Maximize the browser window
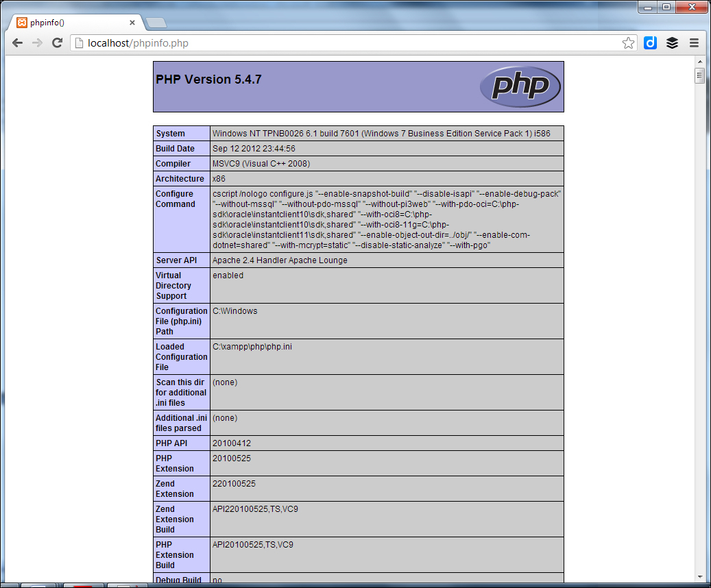 [x=666, y=8]
